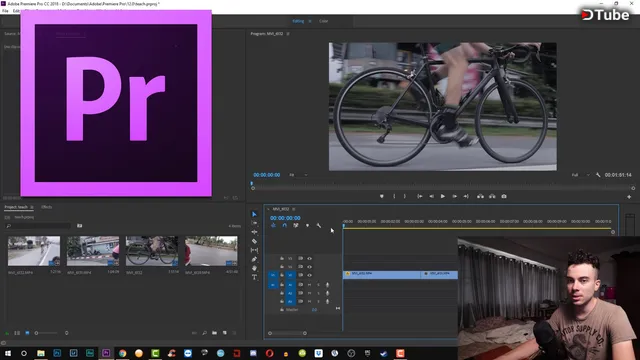Open Program monitor button editor plus
This screenshot has width=640, height=360.
(x=629, y=197)
